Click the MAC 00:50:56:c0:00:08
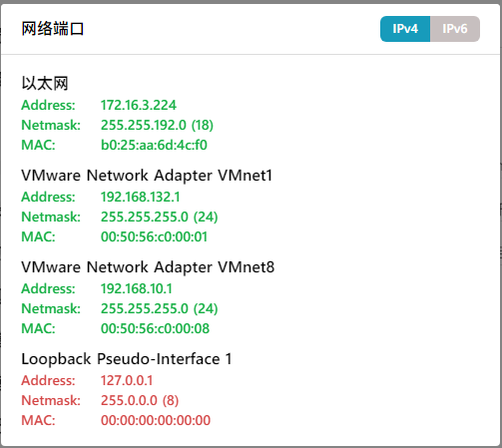This screenshot has width=502, height=448. coord(156,328)
